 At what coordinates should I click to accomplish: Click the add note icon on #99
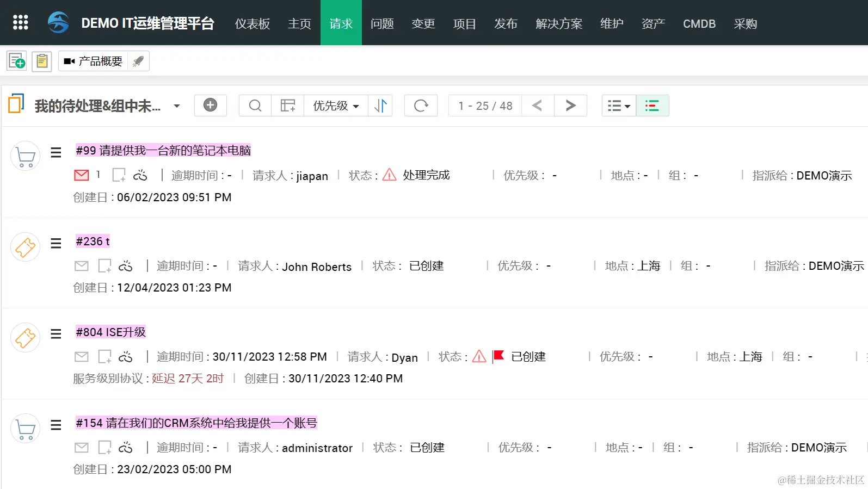tap(119, 175)
